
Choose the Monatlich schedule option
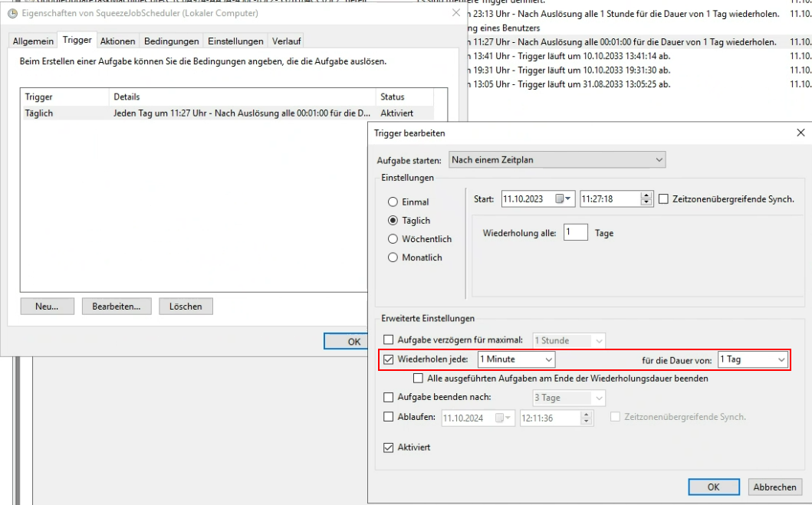tap(393, 257)
